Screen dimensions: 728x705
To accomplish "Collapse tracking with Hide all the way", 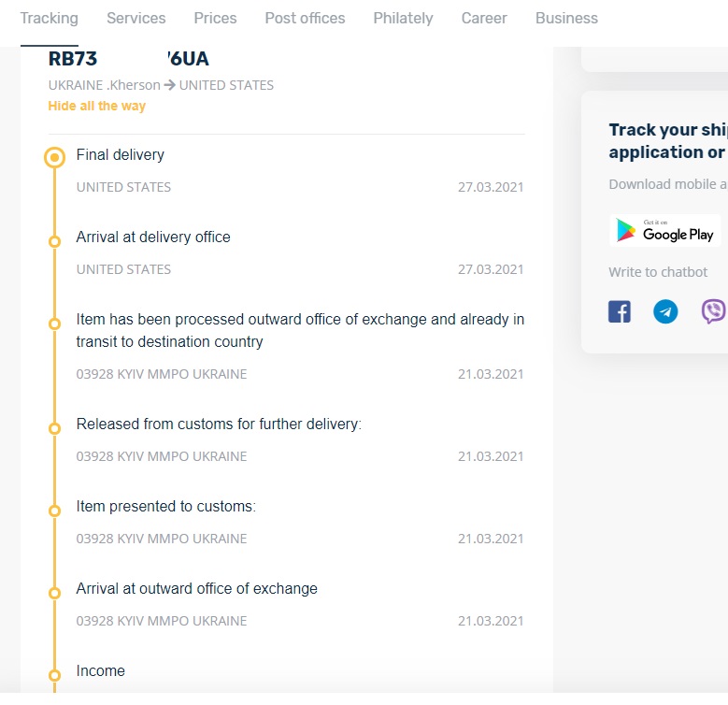I will click(97, 106).
